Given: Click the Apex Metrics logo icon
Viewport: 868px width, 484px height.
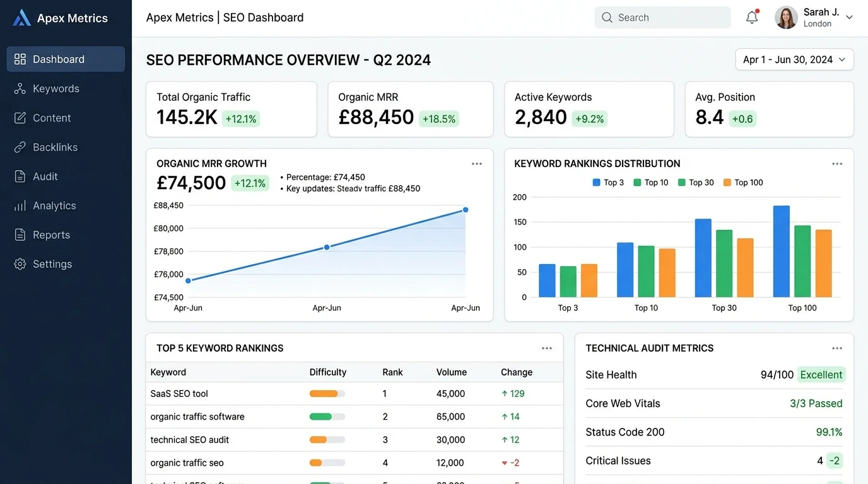Looking at the screenshot, I should 21,18.
